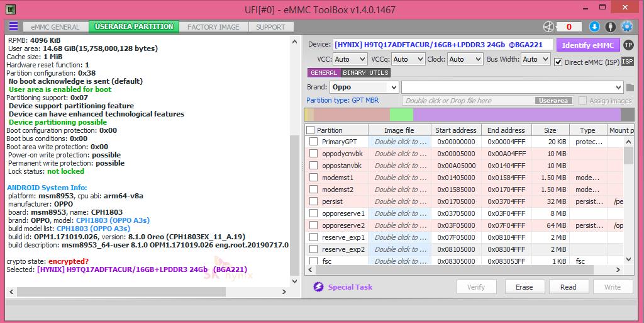Click the counter field showing 0
The height and width of the screenshot is (323, 644).
pyautogui.click(x=569, y=26)
